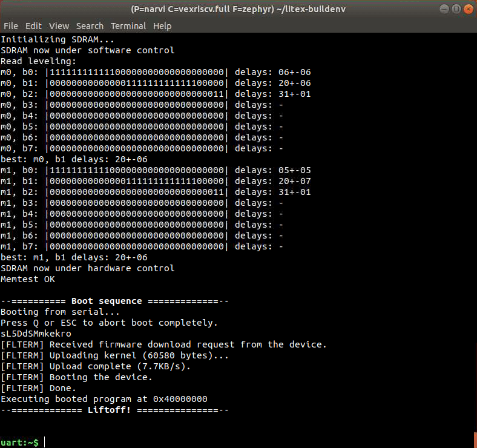This screenshot has height=448, width=477.
Task: Open the View menu
Action: (x=59, y=26)
